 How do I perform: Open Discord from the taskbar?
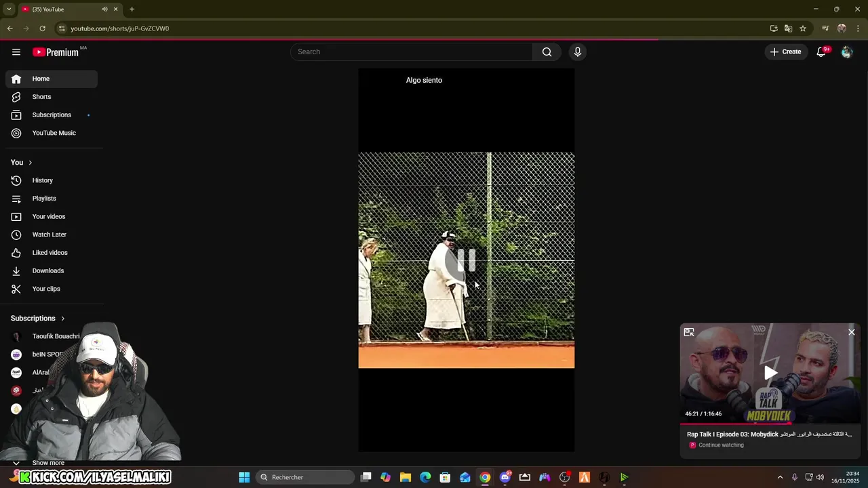[505, 477]
